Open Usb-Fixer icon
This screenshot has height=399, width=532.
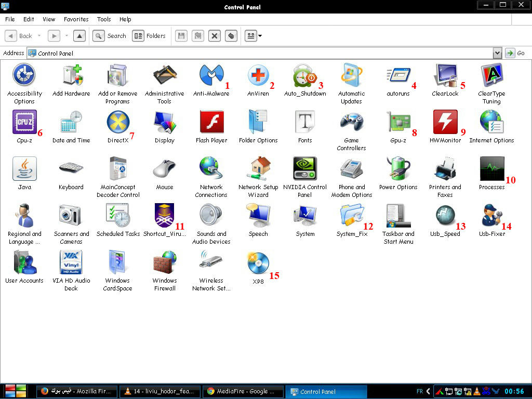point(491,215)
